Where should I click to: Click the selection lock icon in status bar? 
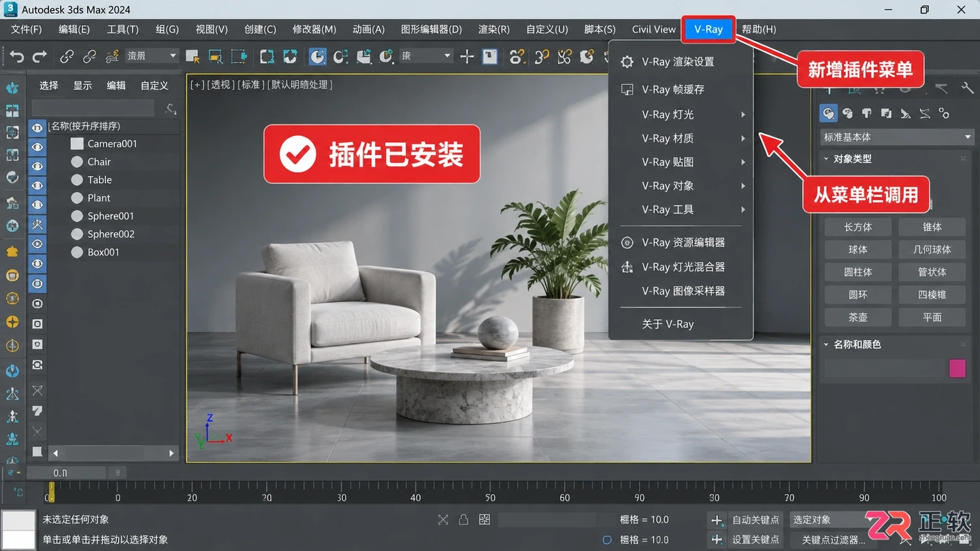coord(463,520)
